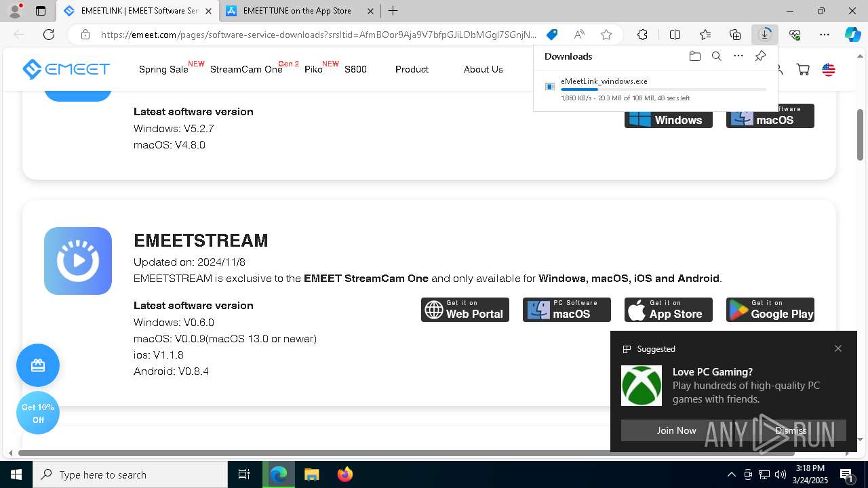Open Collections icon
This screenshot has height=488, width=868.
[735, 35]
